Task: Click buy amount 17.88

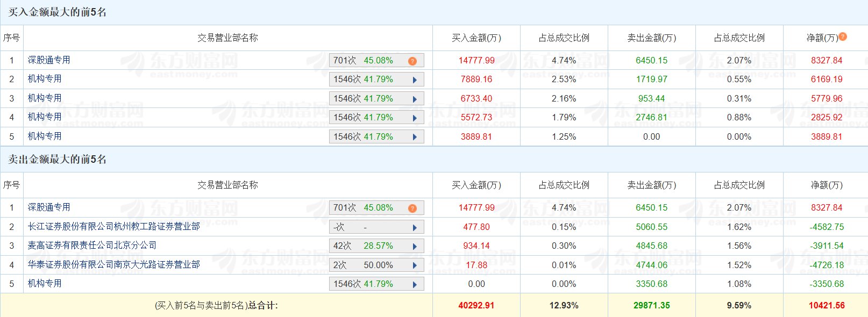Action: coord(476,265)
